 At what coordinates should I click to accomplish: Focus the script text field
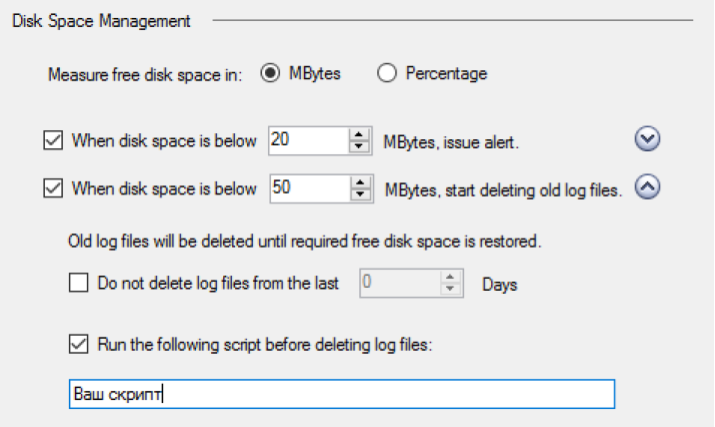(x=340, y=394)
